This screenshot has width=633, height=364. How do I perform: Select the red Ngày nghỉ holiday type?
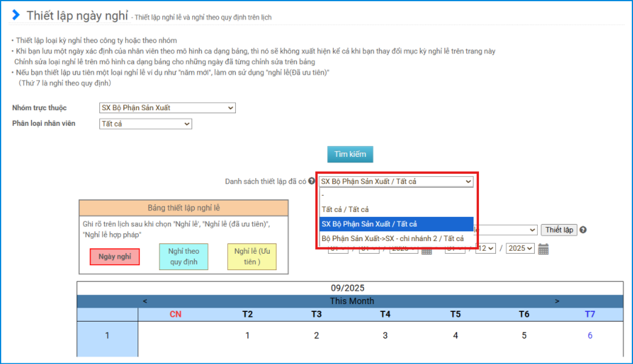coord(115,257)
